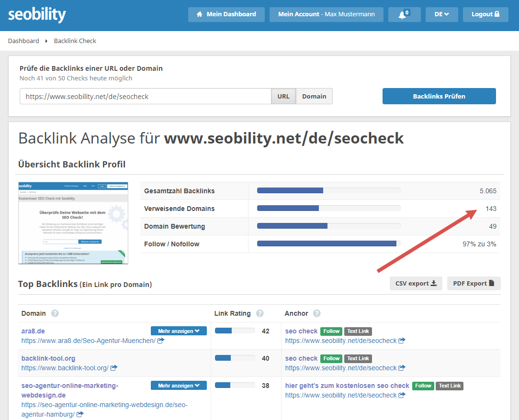
Task: Download the CSV export
Action: (416, 283)
